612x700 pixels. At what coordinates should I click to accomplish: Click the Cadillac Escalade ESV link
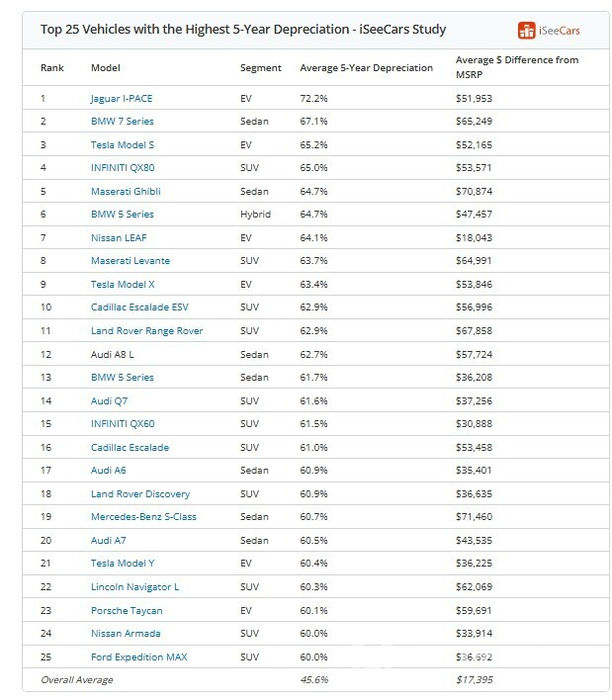point(139,307)
